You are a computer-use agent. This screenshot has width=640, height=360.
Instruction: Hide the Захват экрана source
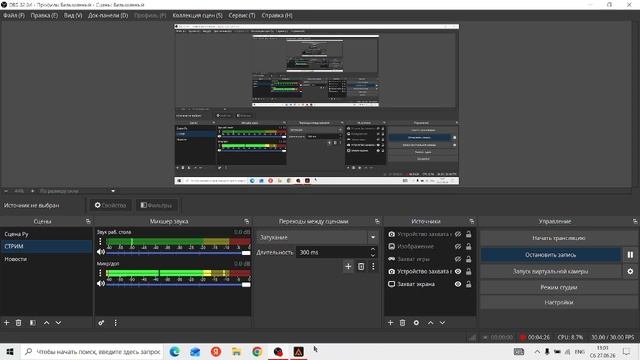pyautogui.click(x=458, y=284)
